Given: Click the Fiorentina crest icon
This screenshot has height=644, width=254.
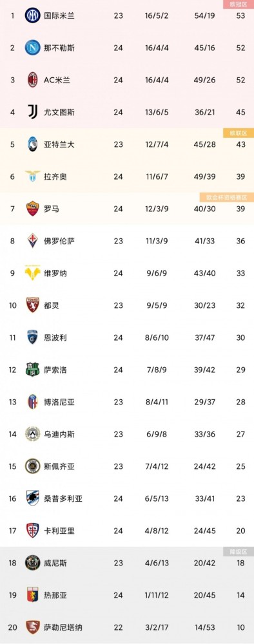Looking at the screenshot, I should [32, 241].
